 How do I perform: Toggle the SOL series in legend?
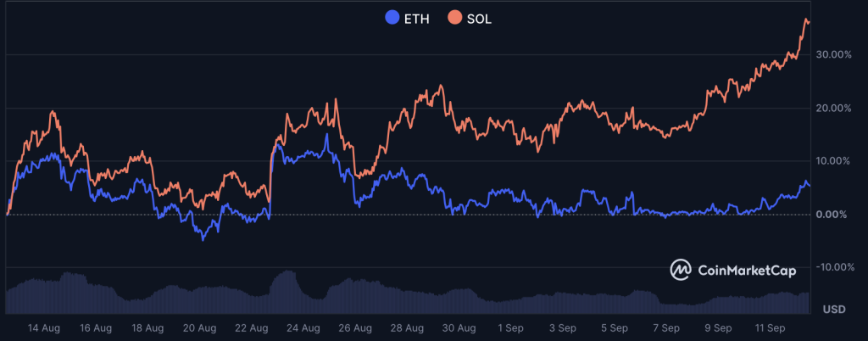pyautogui.click(x=470, y=19)
